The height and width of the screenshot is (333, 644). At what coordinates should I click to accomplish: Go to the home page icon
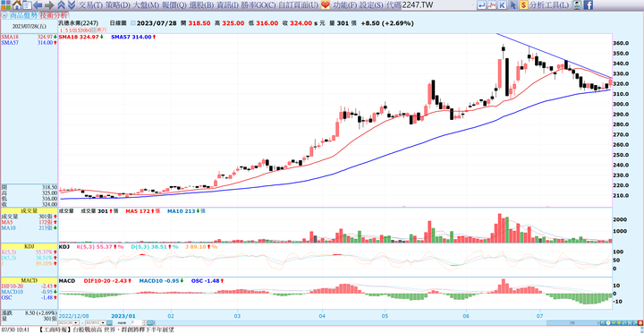pos(16,5)
